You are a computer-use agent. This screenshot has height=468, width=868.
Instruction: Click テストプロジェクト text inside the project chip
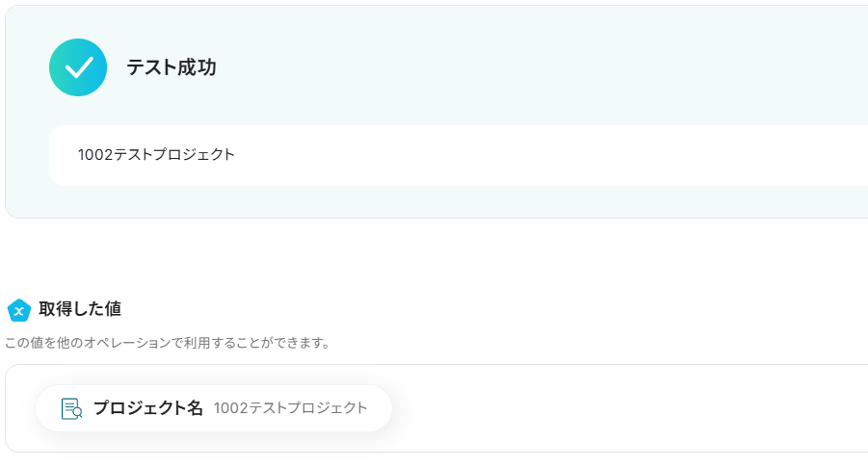tap(308, 408)
